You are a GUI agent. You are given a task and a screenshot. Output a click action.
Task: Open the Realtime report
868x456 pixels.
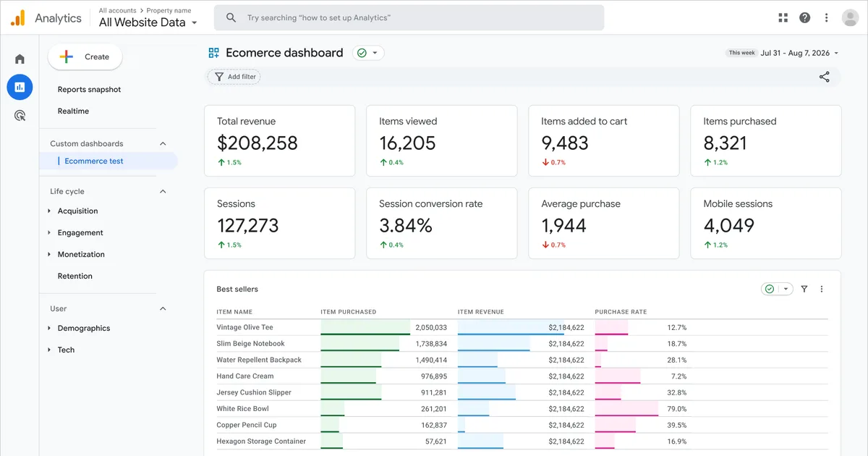(73, 111)
